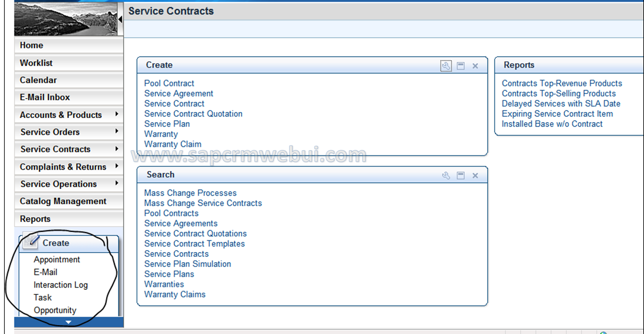Click the Service Contract Quotation create link
The height and width of the screenshot is (334, 644).
(x=193, y=114)
